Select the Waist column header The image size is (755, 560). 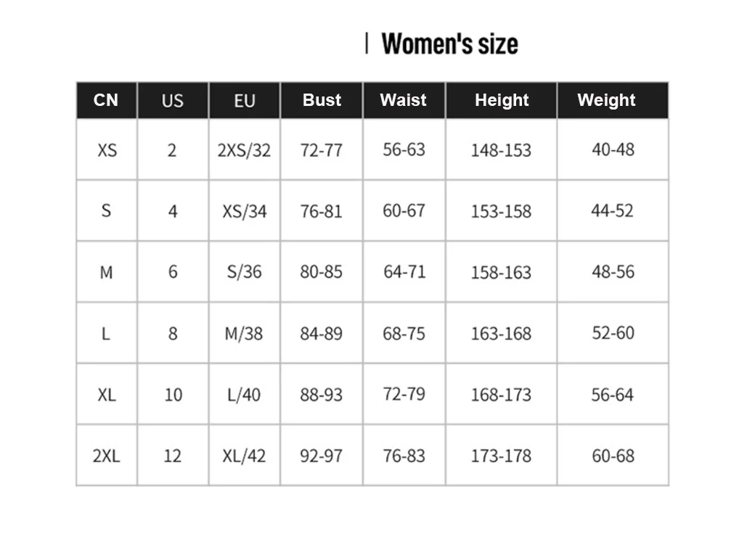point(404,100)
